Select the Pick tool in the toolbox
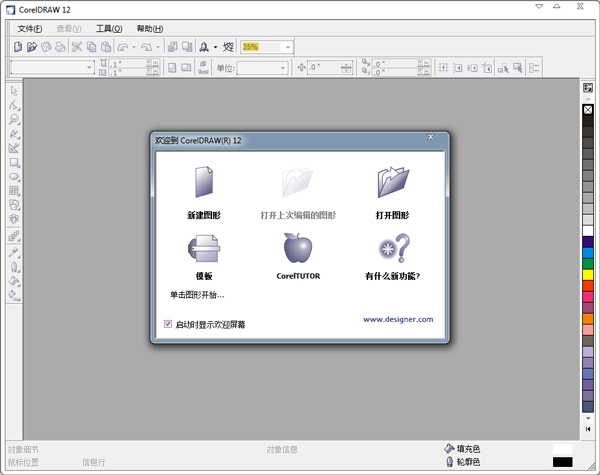Image resolution: width=600 pixels, height=475 pixels. [14, 90]
